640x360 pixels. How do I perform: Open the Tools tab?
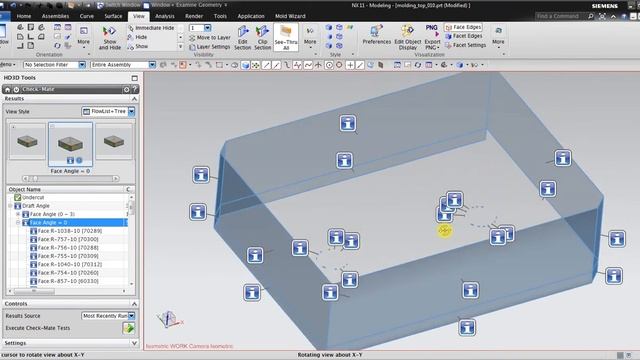pos(220,16)
